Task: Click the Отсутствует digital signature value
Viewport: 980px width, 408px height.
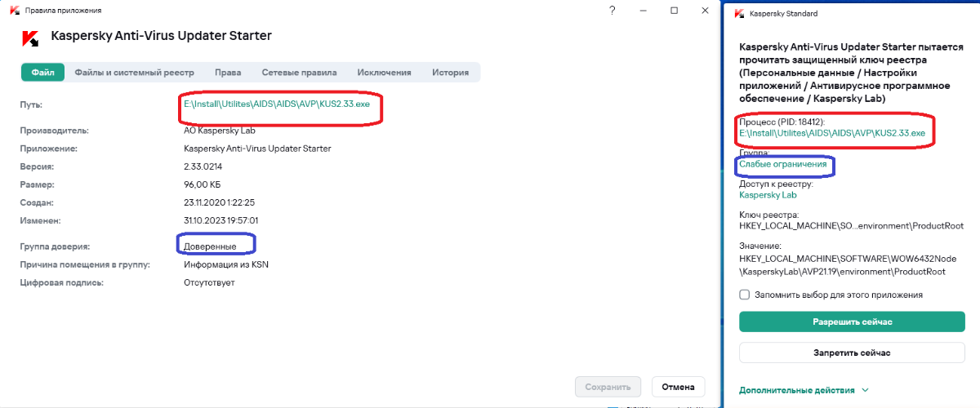Action: (x=209, y=282)
